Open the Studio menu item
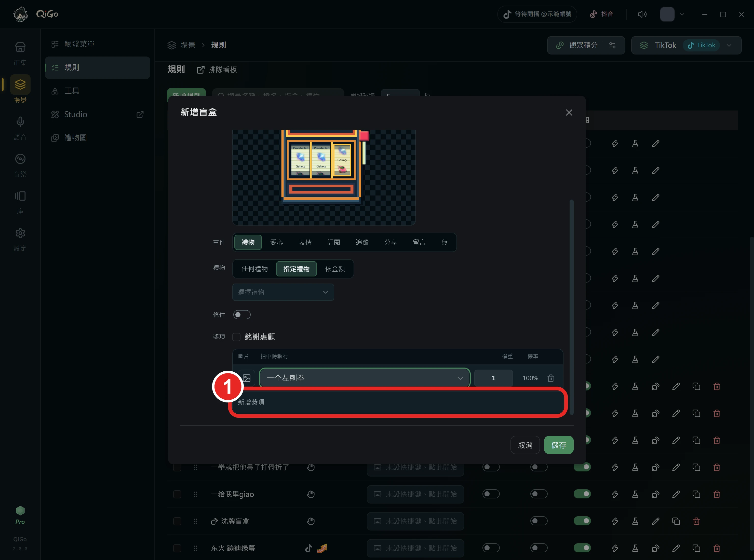This screenshot has height=560, width=754. 97,114
